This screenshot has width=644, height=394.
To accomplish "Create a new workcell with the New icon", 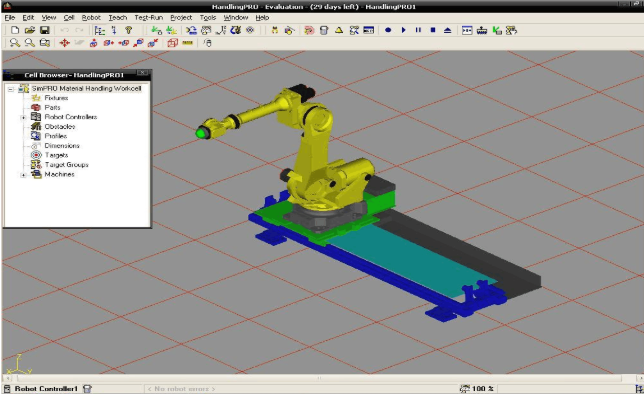I will (x=15, y=30).
